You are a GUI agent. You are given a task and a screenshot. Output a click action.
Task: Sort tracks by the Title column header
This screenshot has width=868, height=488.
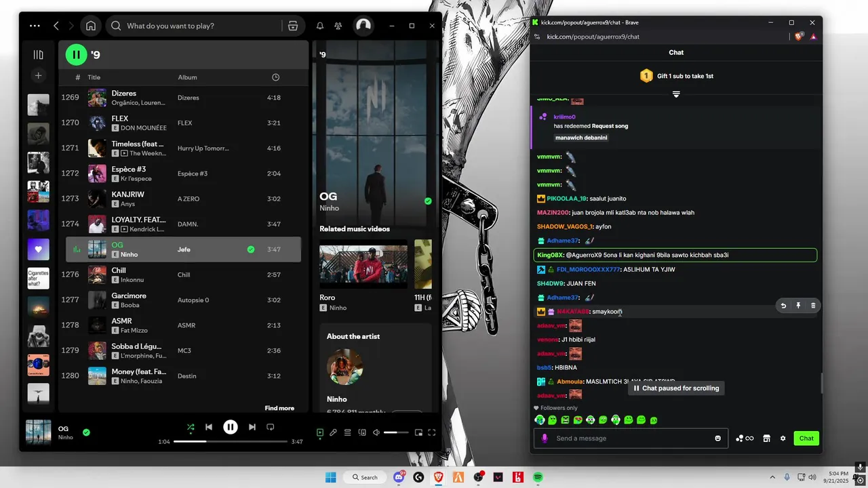[x=94, y=77]
